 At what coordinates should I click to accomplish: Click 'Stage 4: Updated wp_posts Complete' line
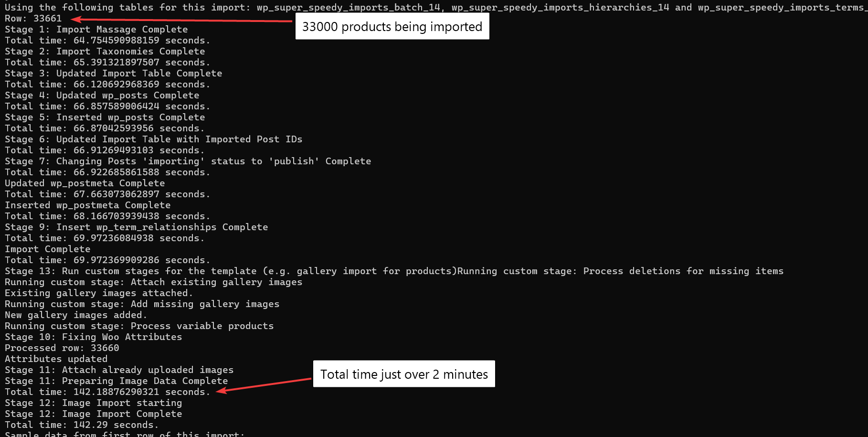click(x=102, y=95)
